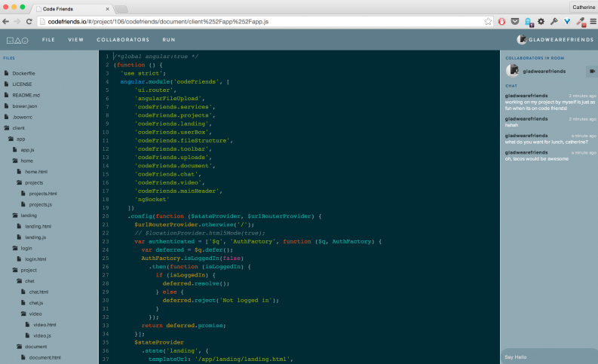Open video.html file

click(44, 325)
